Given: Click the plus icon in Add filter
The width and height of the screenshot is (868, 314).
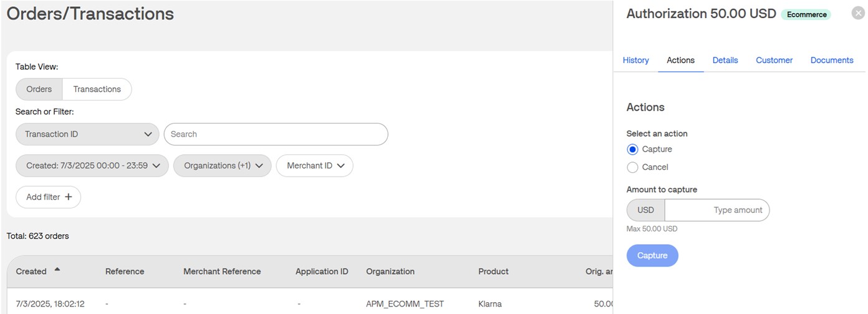Looking at the screenshot, I should click(69, 197).
